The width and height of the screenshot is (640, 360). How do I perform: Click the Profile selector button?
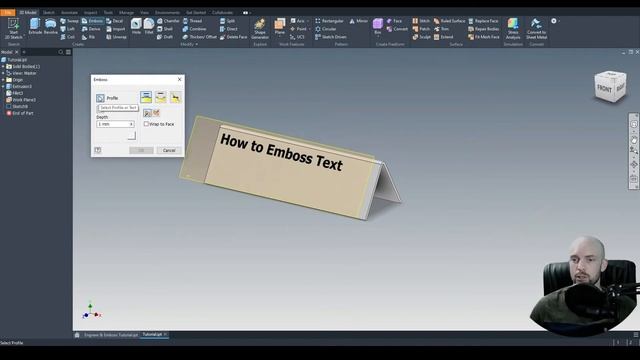(x=100, y=98)
